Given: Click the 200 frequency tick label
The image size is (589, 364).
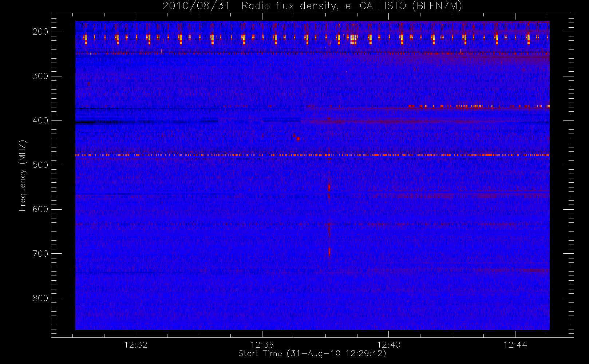Looking at the screenshot, I should (40, 32).
